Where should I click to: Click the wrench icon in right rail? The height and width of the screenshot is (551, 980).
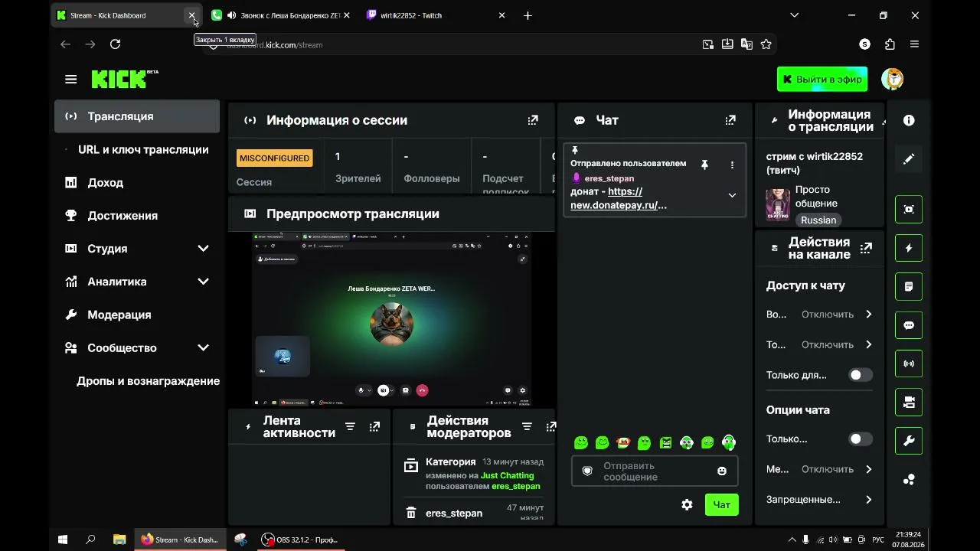coord(909,441)
